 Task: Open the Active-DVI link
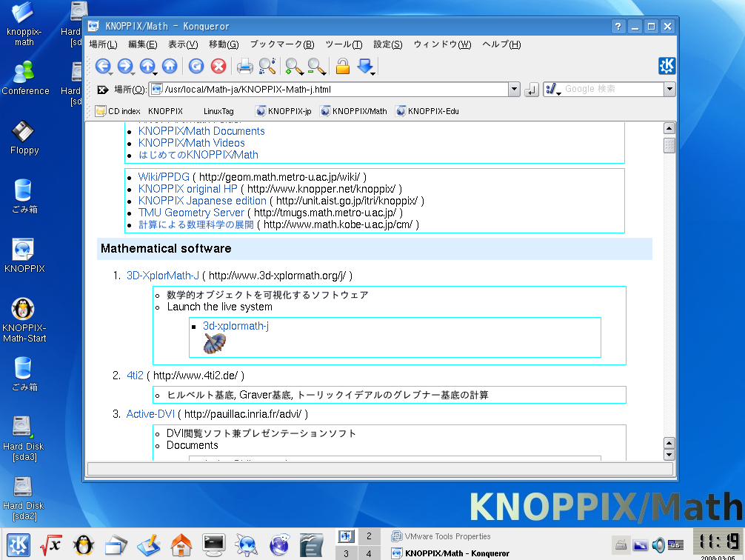point(150,414)
